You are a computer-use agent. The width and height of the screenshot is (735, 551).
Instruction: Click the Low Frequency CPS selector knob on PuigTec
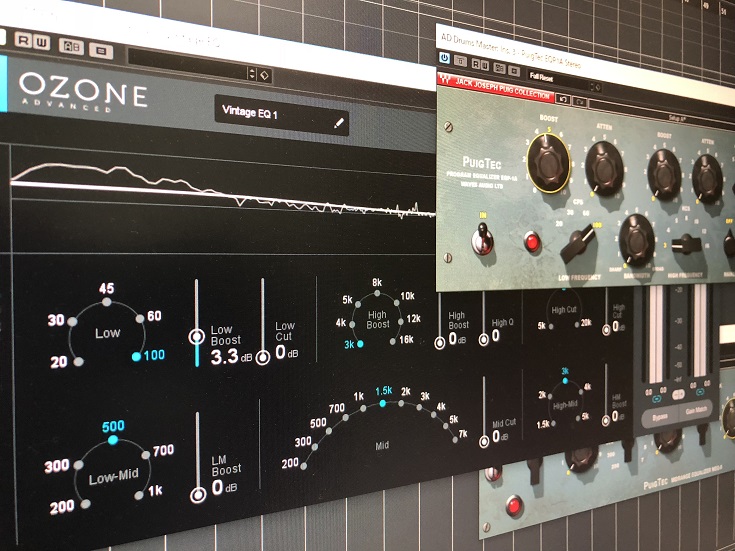[x=578, y=243]
